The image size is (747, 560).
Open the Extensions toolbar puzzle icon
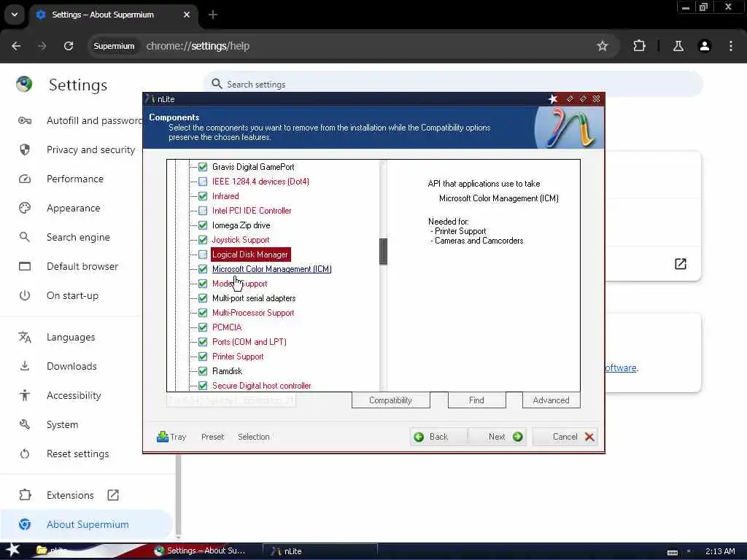639,46
